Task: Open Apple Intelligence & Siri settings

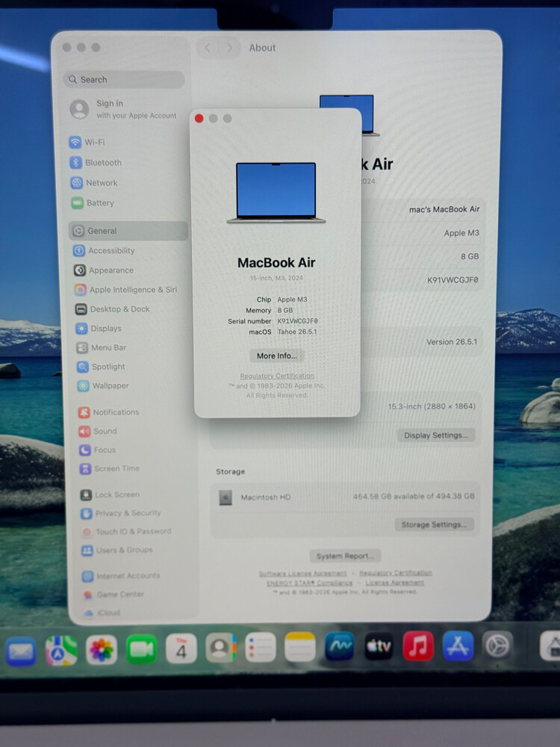Action: click(x=125, y=290)
